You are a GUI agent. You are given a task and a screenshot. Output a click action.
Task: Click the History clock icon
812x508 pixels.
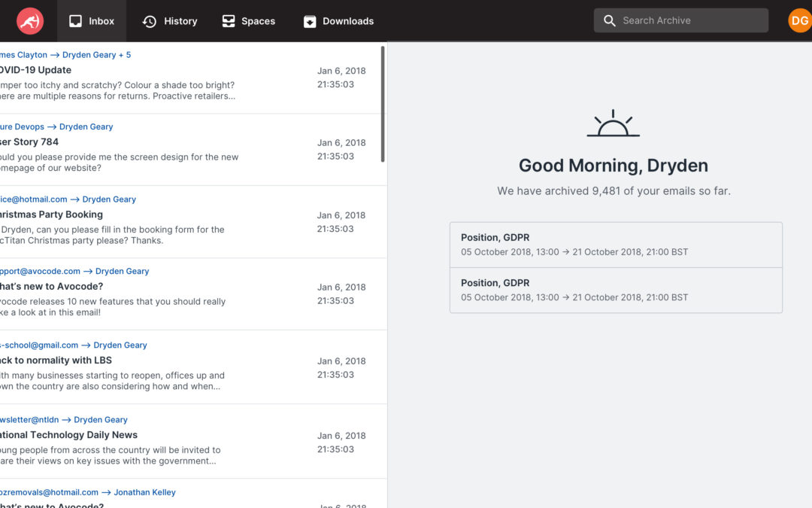coord(150,21)
